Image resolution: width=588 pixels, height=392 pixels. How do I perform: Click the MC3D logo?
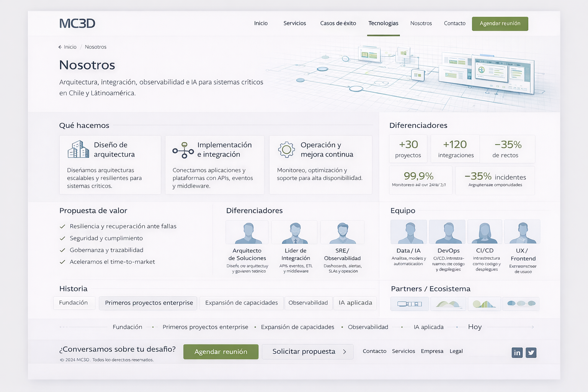pos(77,23)
